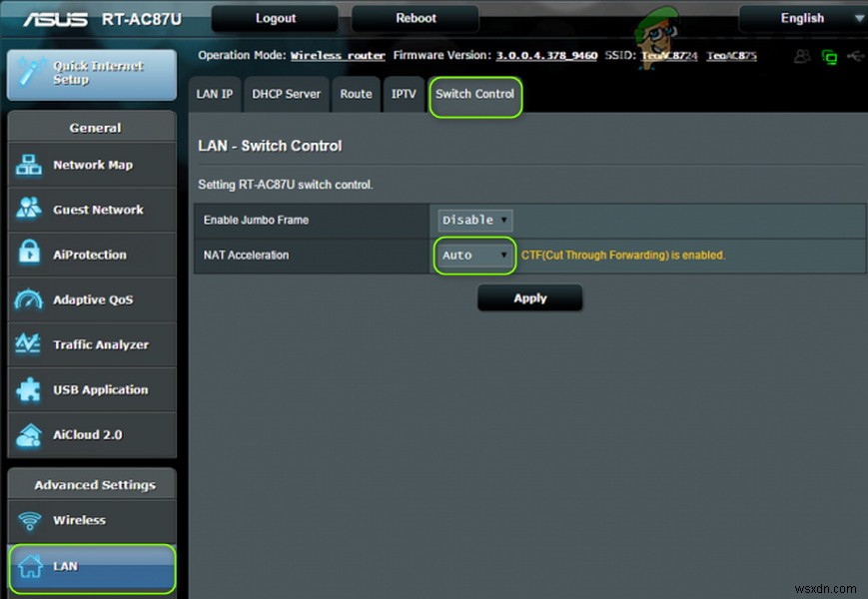Open the Network Map icon
This screenshot has height=599, width=868.
point(29,165)
